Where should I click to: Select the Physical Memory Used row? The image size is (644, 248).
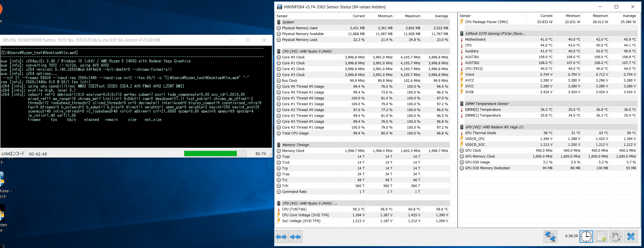click(x=362, y=28)
